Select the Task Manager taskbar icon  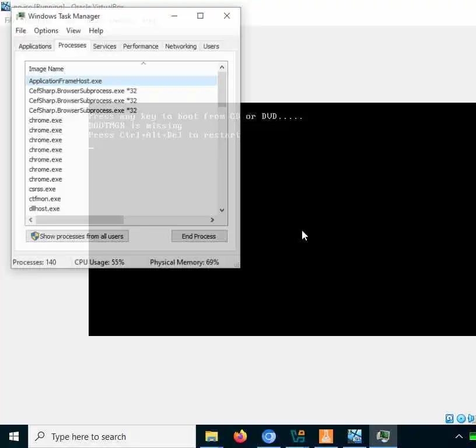(383, 436)
